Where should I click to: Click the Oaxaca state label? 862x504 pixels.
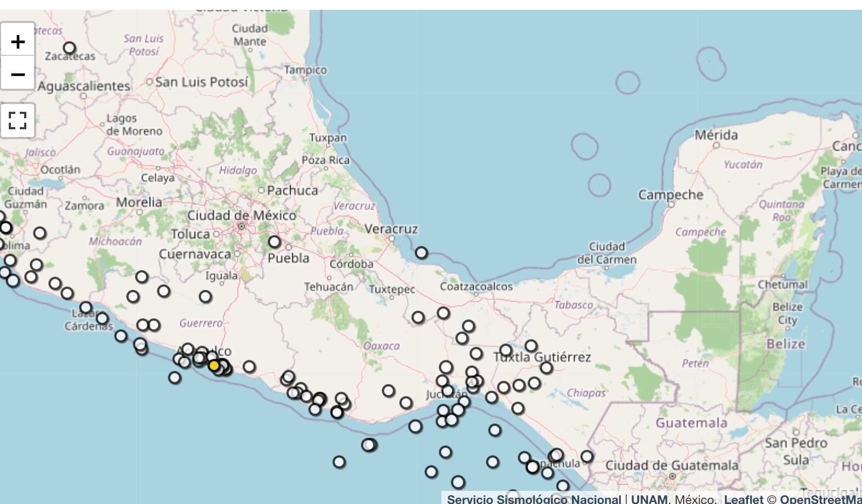(x=382, y=346)
